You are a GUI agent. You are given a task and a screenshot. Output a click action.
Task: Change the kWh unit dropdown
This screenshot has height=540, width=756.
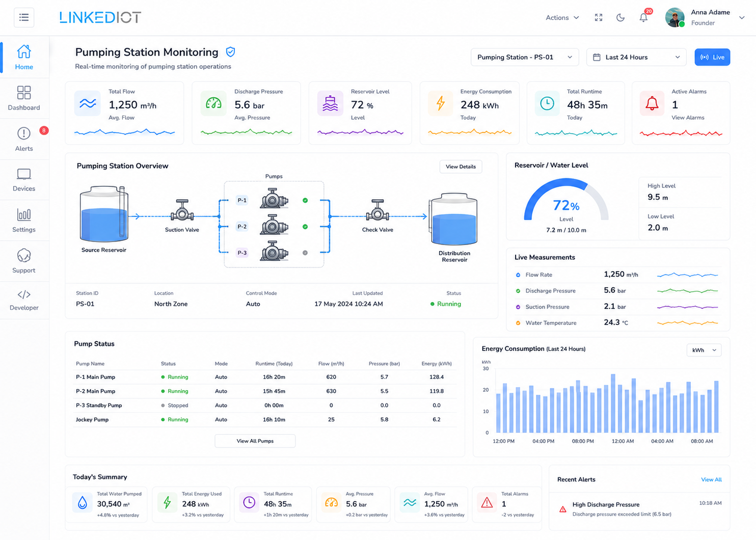coord(704,350)
